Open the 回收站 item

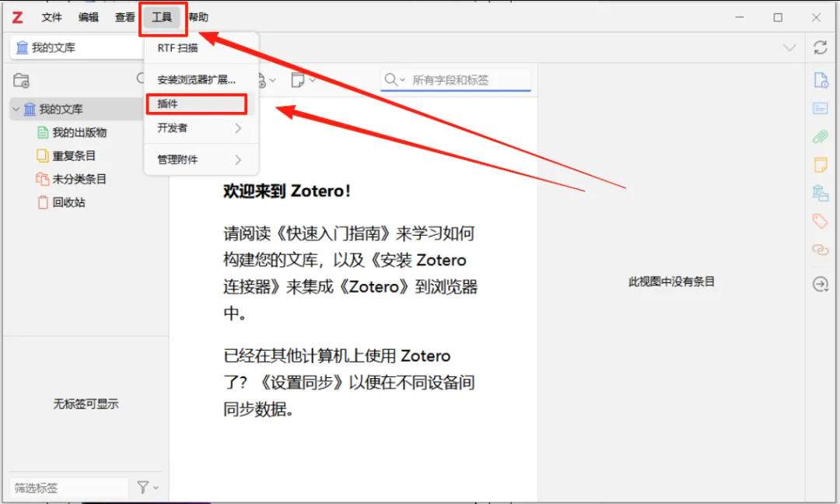[x=68, y=202]
